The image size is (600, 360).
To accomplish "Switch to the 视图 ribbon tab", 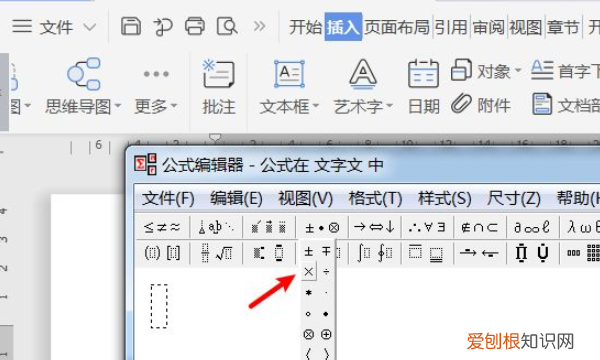I will 525,27.
